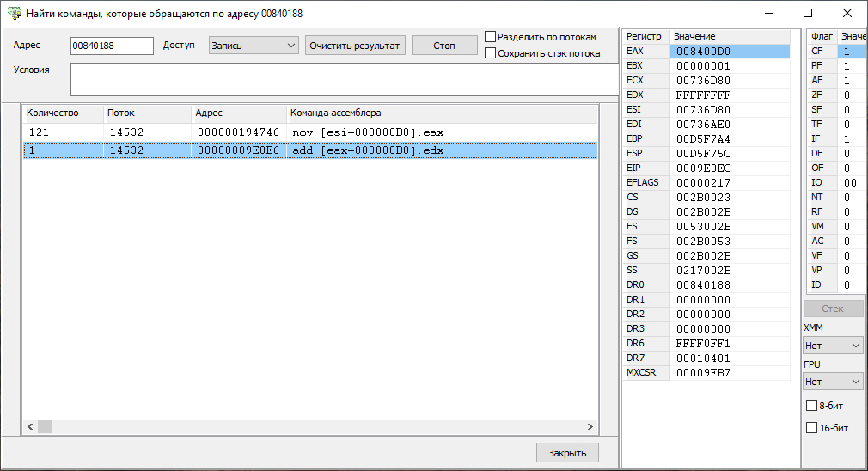Select the IO flag row

click(x=836, y=183)
